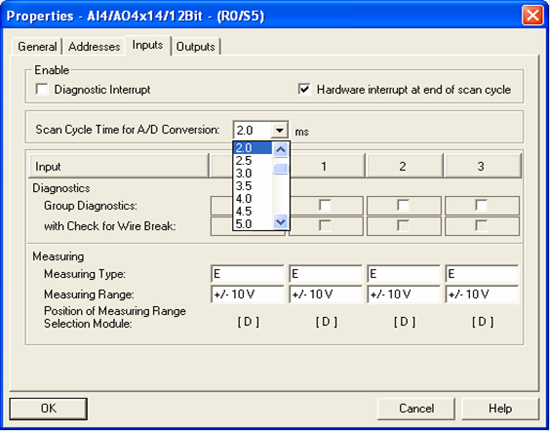Click the dropdown list scroll-up arrow

point(281,150)
